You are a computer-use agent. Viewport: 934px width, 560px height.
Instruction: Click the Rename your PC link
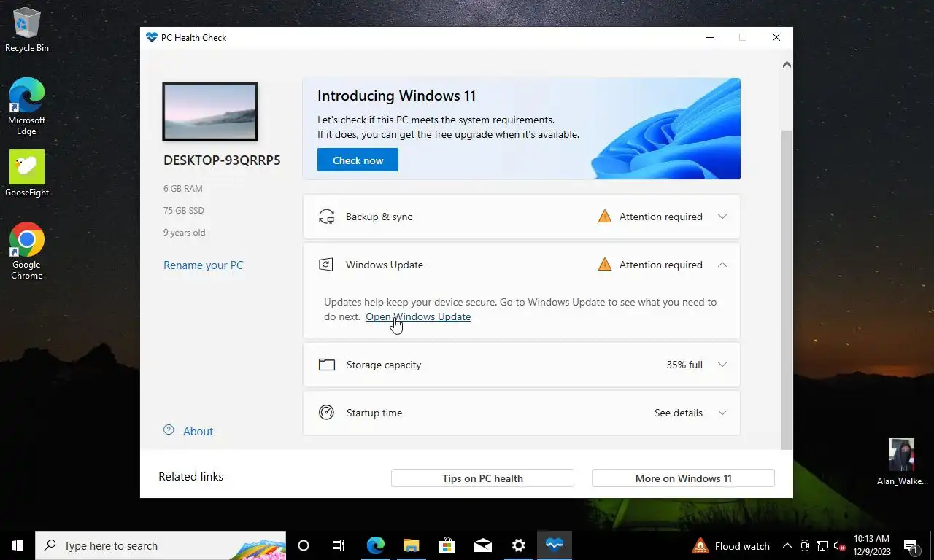tap(204, 265)
